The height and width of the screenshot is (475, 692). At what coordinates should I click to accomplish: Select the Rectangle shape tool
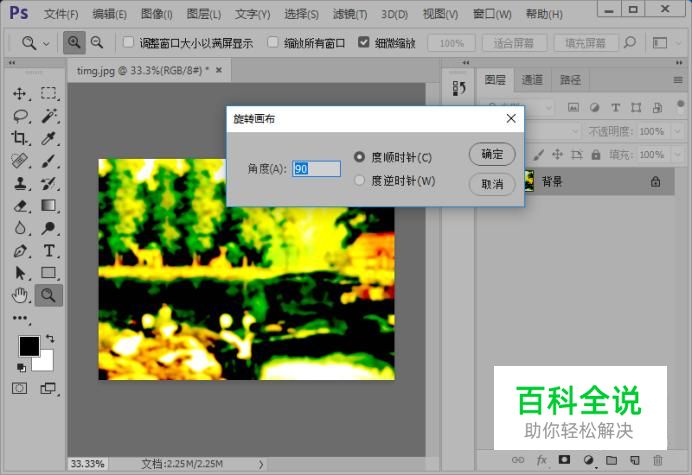(48, 273)
